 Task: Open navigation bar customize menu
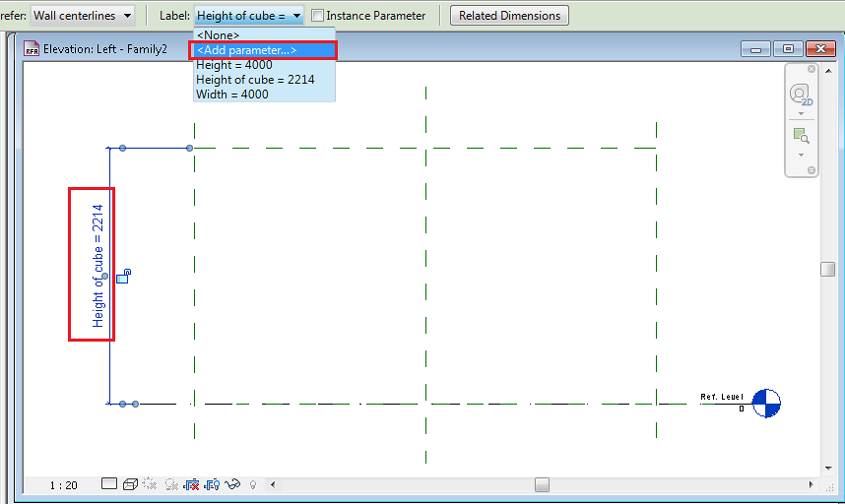[812, 170]
